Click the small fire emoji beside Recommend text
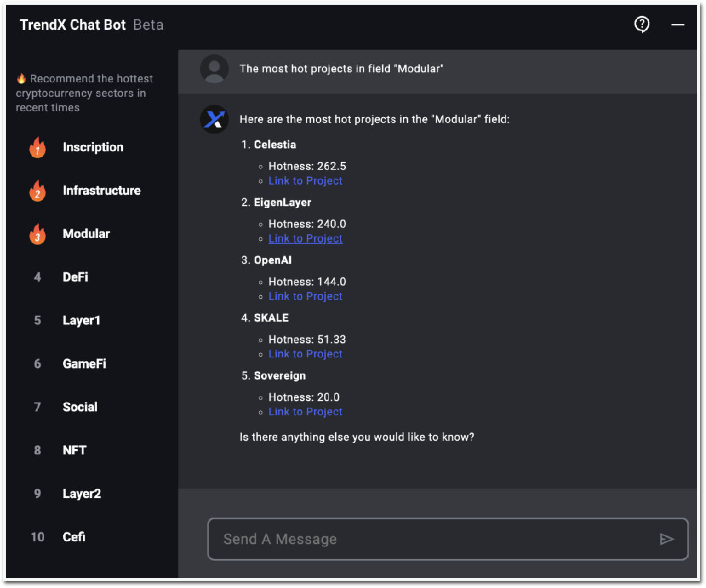 (x=21, y=78)
